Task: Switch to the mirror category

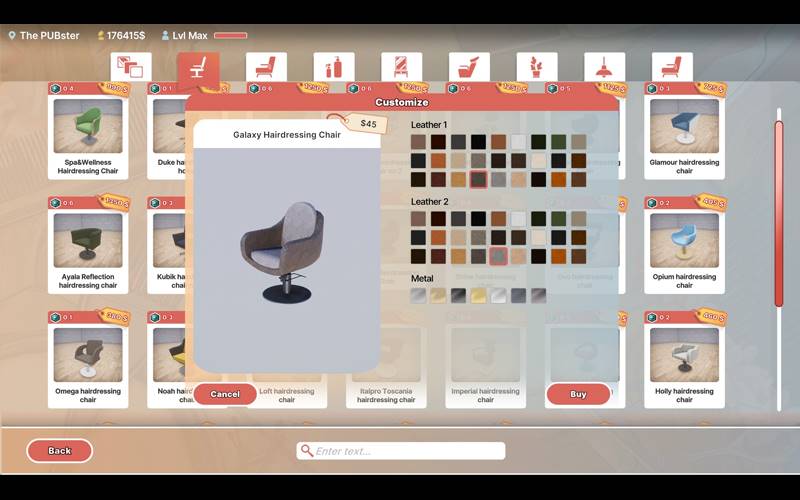Action: click(401, 68)
